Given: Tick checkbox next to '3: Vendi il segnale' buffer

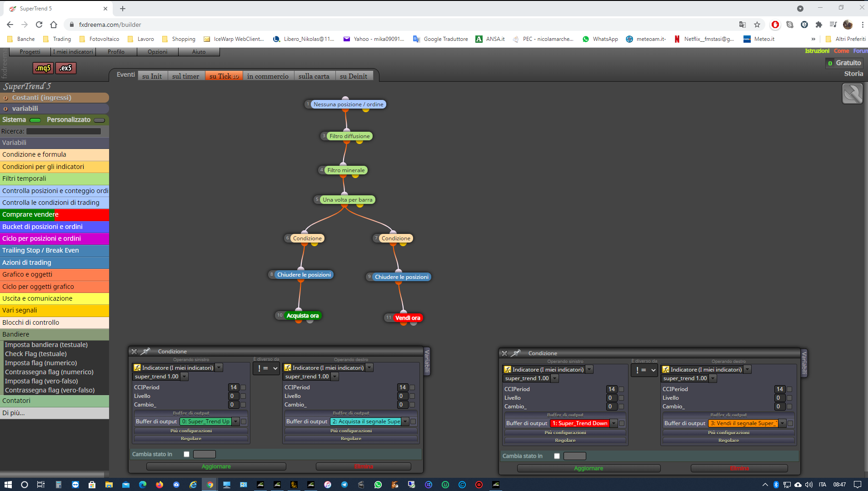Looking at the screenshot, I should coord(790,423).
